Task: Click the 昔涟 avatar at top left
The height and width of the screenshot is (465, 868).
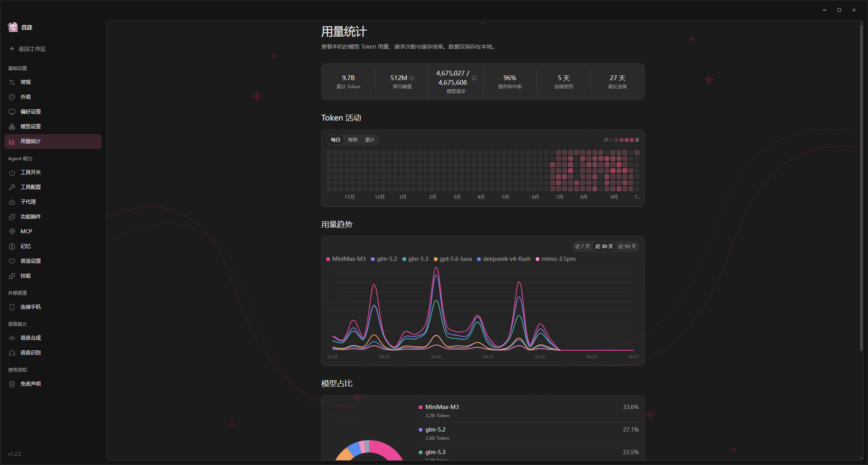Action: [13, 27]
